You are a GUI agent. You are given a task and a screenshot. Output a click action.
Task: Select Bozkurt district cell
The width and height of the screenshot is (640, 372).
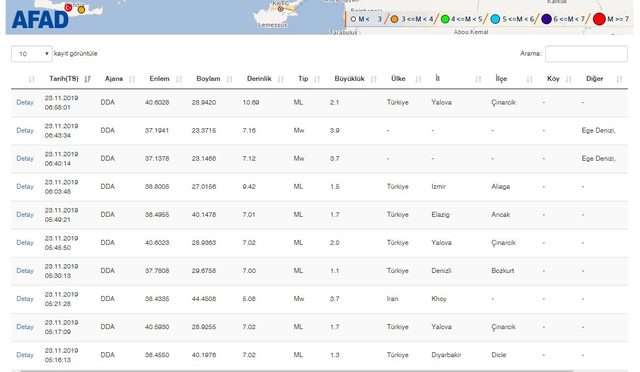pyautogui.click(x=503, y=271)
